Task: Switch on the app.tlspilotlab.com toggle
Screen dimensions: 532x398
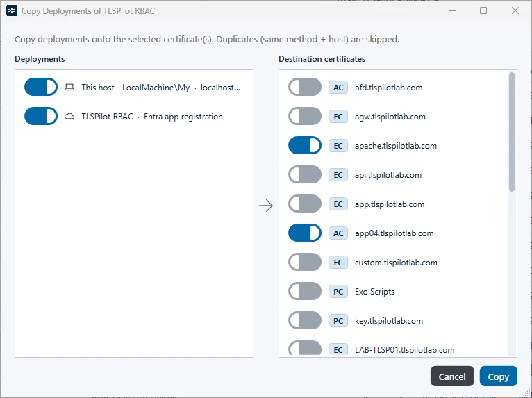Action: click(x=305, y=204)
